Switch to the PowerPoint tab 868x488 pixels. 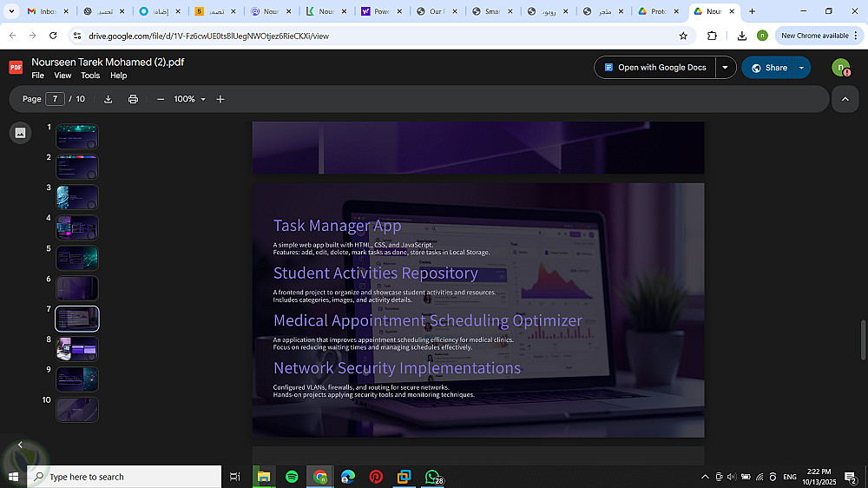pos(381,11)
